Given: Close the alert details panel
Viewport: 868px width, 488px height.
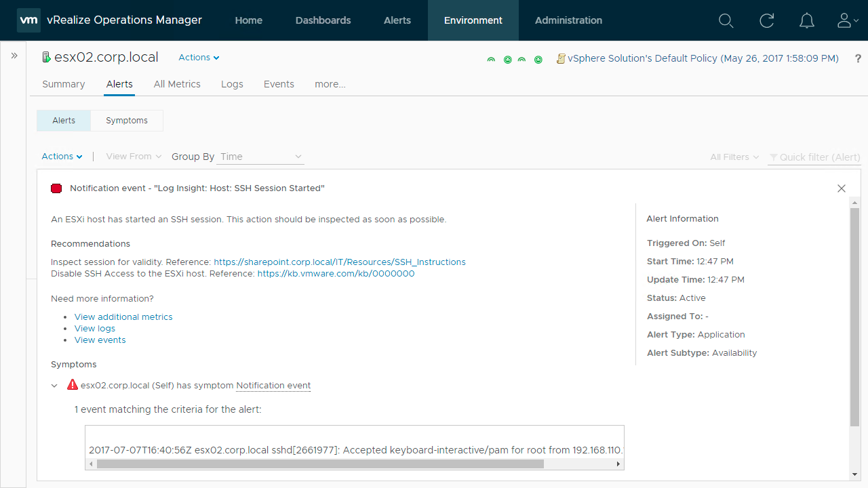Looking at the screenshot, I should [841, 188].
